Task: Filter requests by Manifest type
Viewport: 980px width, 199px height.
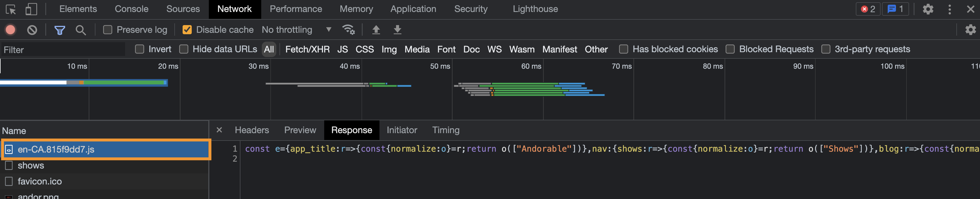Action: click(x=560, y=49)
